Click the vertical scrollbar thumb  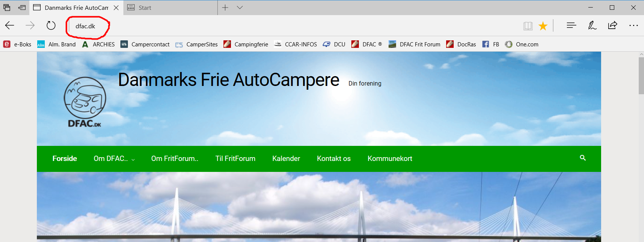click(x=641, y=75)
